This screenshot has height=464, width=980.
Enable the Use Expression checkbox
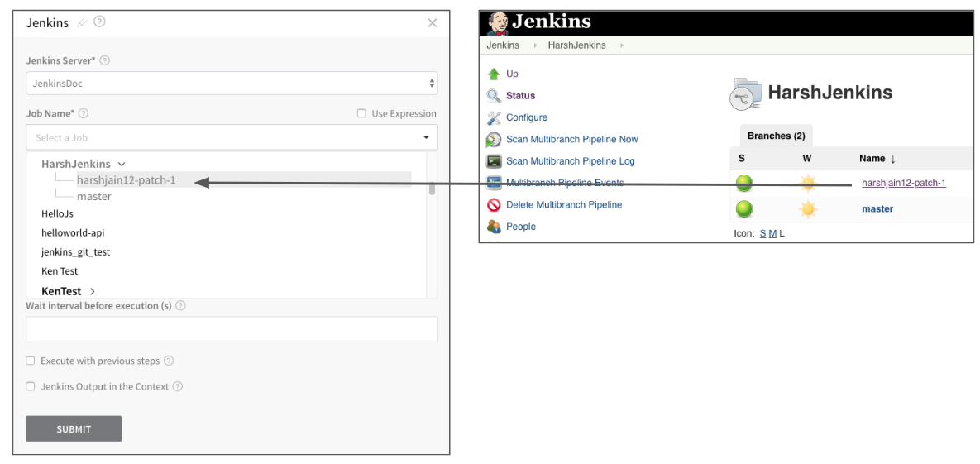coord(361,113)
